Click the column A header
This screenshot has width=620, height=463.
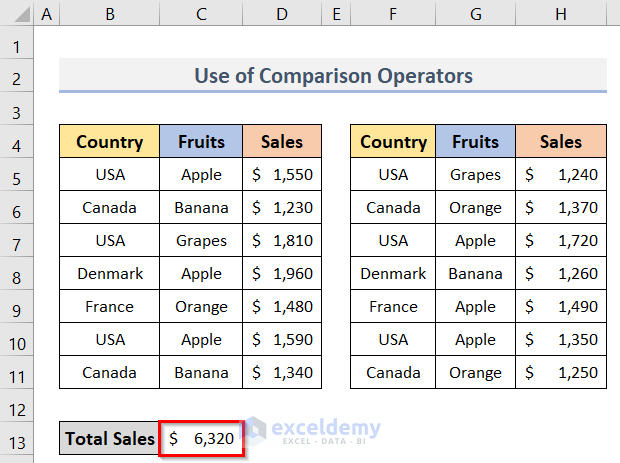tap(47, 16)
